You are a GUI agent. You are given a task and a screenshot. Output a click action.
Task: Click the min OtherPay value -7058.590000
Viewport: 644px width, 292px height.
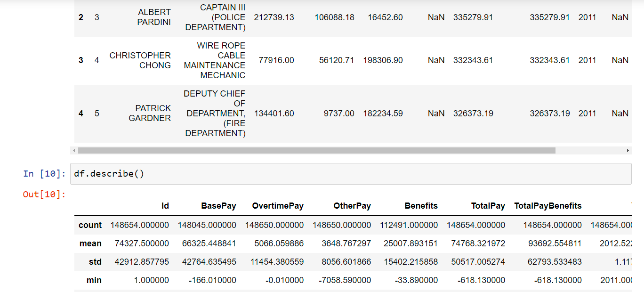click(x=346, y=280)
